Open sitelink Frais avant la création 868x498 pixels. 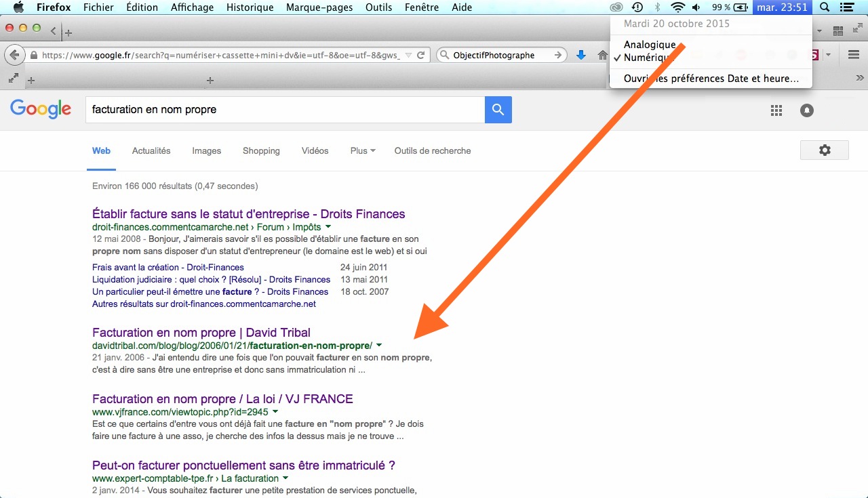tap(168, 268)
